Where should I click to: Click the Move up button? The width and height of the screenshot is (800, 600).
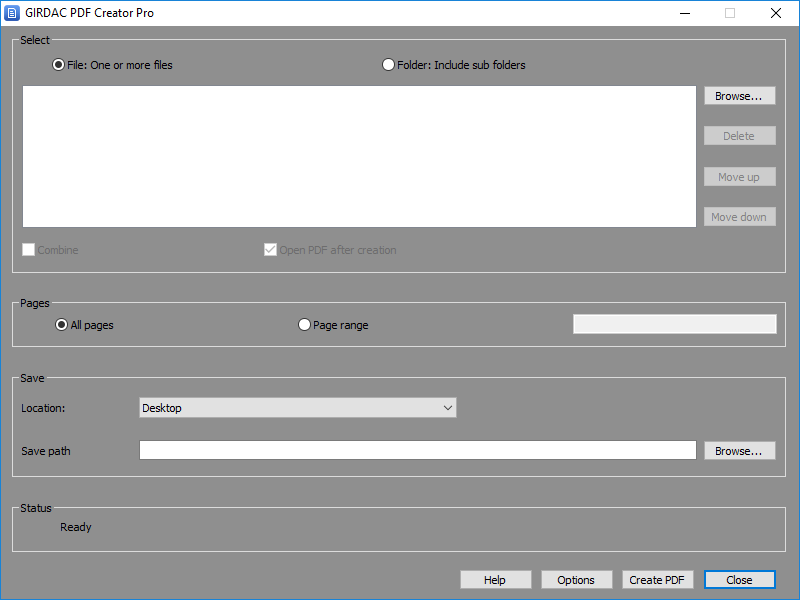coord(739,177)
